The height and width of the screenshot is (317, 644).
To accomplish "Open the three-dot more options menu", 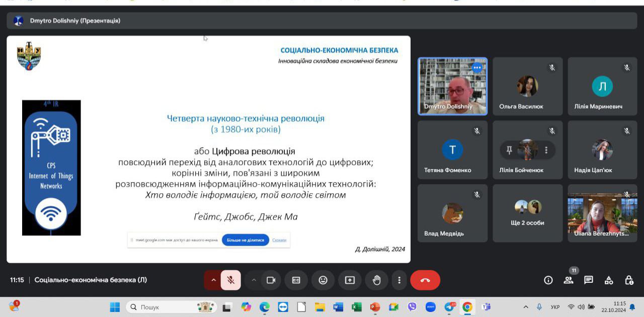I will tap(399, 280).
